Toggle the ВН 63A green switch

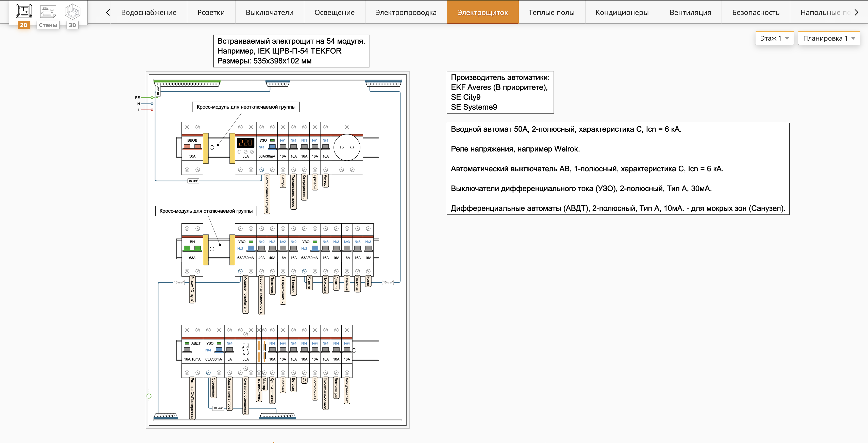coord(192,248)
